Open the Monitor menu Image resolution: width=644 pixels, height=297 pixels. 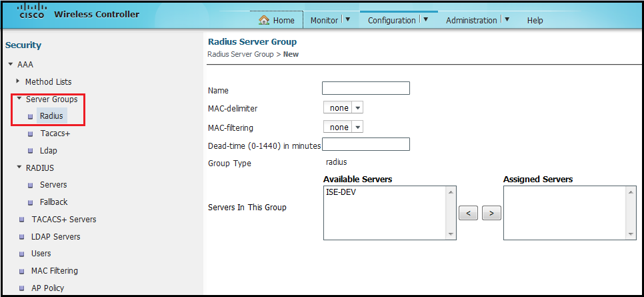pos(329,20)
